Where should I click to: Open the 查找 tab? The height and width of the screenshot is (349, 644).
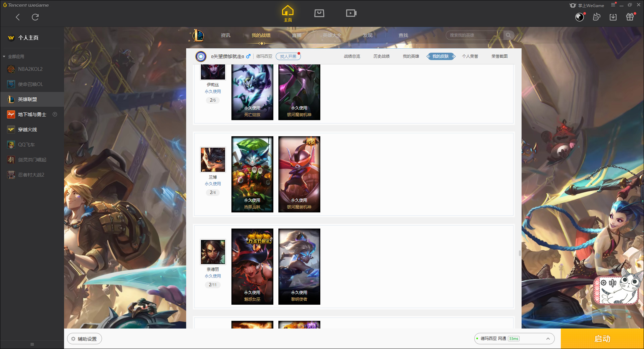pos(403,35)
